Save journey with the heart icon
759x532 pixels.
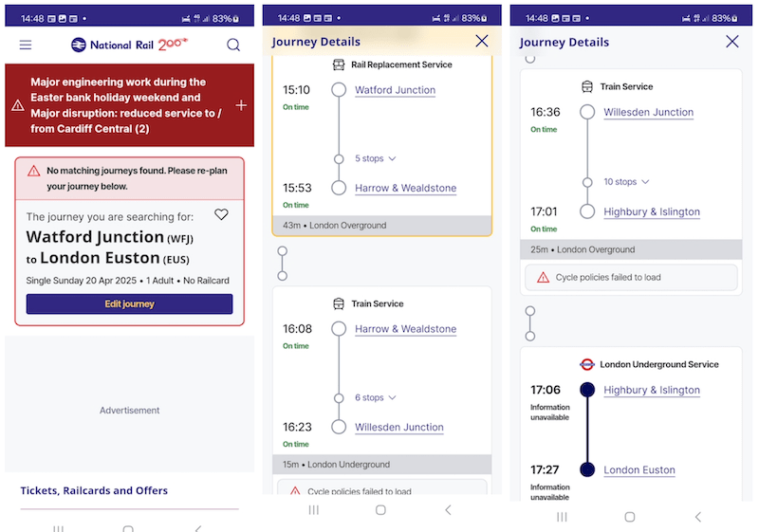(x=221, y=215)
